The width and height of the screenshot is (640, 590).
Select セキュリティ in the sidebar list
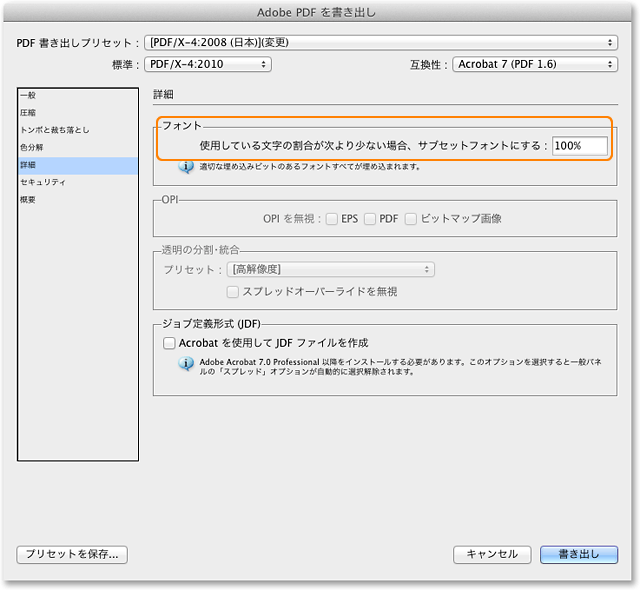click(x=42, y=182)
